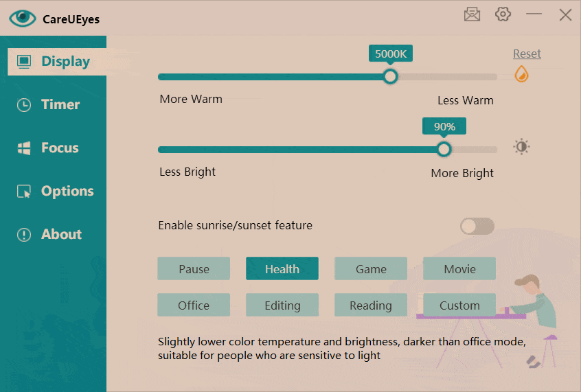Click the 'More Warm' label
The height and width of the screenshot is (392, 581).
[x=191, y=99]
